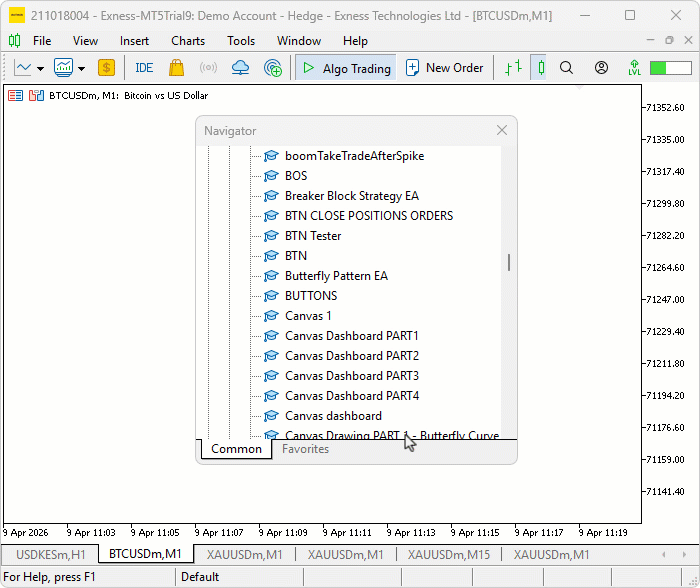This screenshot has height=588, width=700.
Task: Open the File menu
Action: (42, 41)
